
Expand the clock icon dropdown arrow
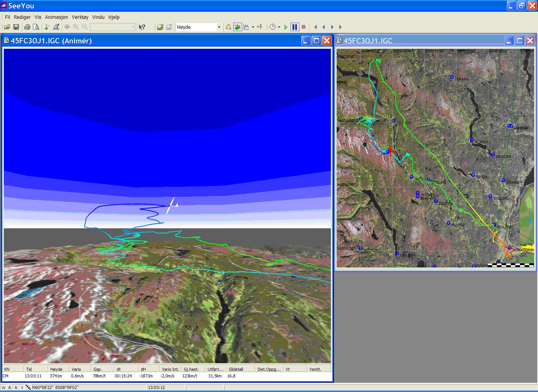279,27
